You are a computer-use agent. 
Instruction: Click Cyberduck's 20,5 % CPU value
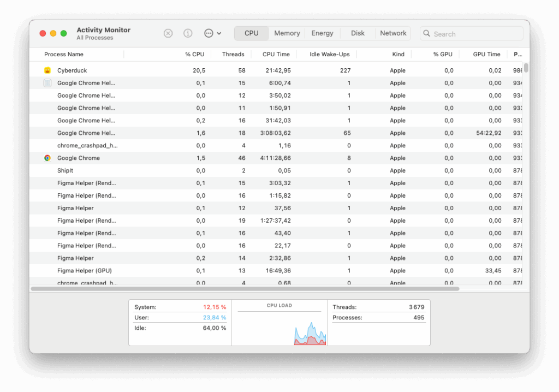199,70
